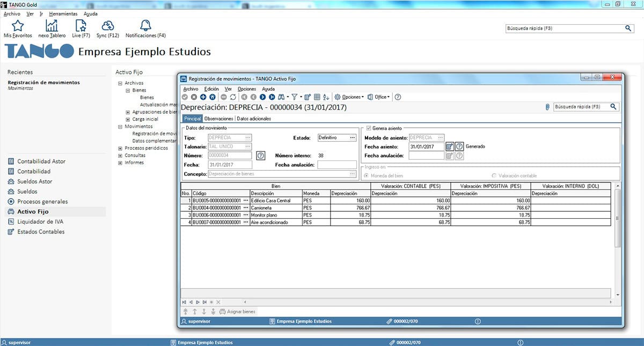
Task: Open the dropdown arrow beside the filter icon
Action: [x=301, y=97]
